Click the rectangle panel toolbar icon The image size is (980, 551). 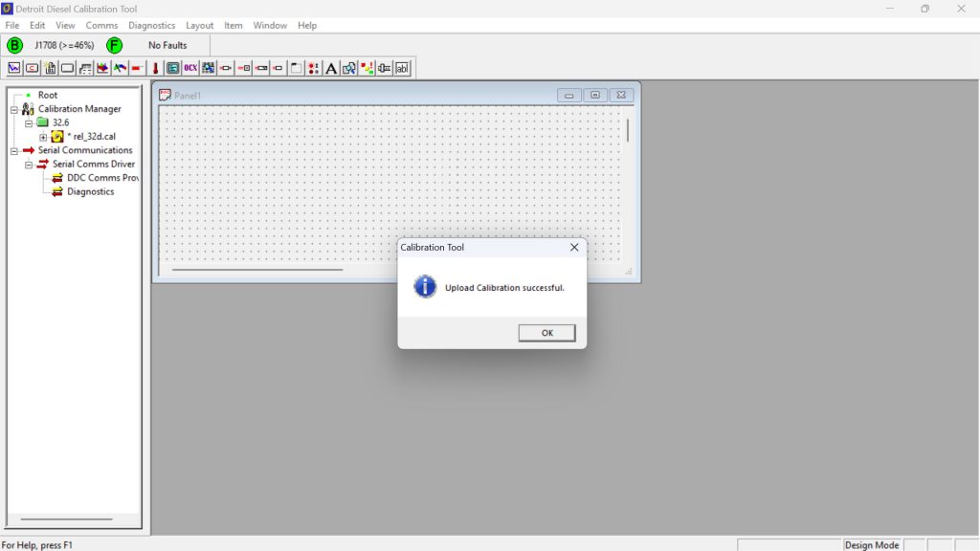68,67
